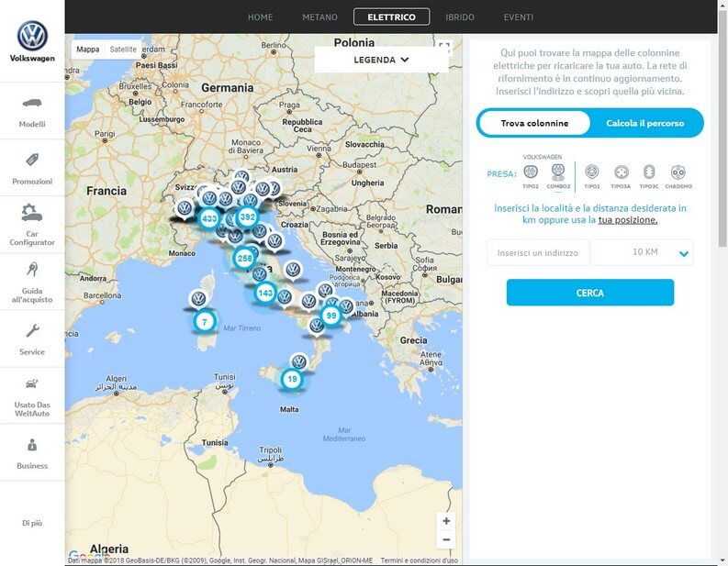Toggle fullscreen map view
Screen dimensions: 728x566
(x=444, y=48)
